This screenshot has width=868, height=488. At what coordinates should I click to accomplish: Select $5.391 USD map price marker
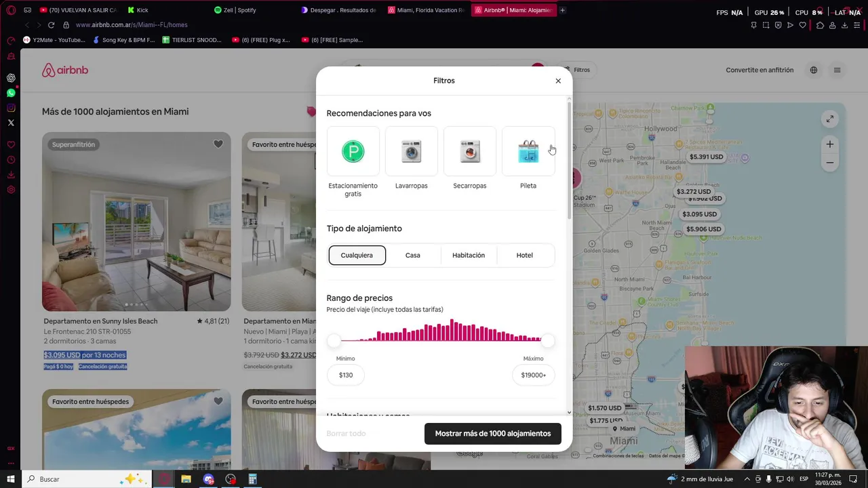pyautogui.click(x=707, y=157)
